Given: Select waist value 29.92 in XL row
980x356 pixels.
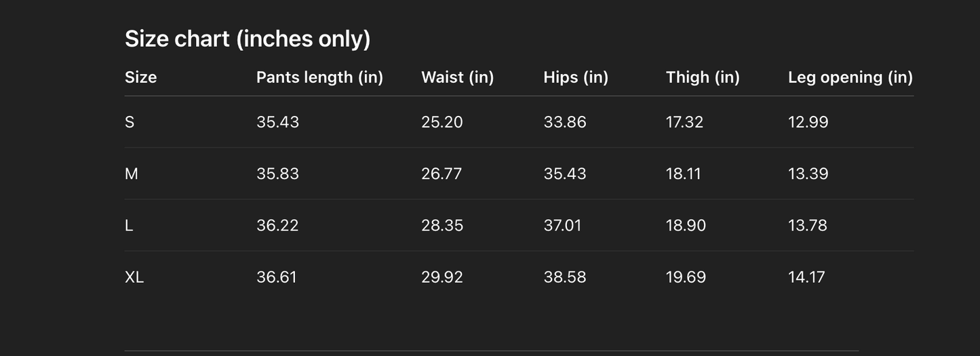Looking at the screenshot, I should (x=442, y=277).
